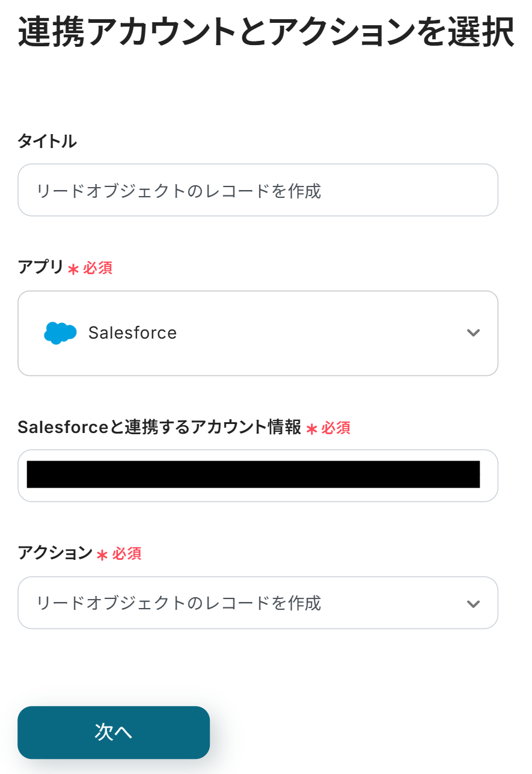Click the red asterisk beside アクション
The height and width of the screenshot is (774, 532).
pyautogui.click(x=102, y=554)
